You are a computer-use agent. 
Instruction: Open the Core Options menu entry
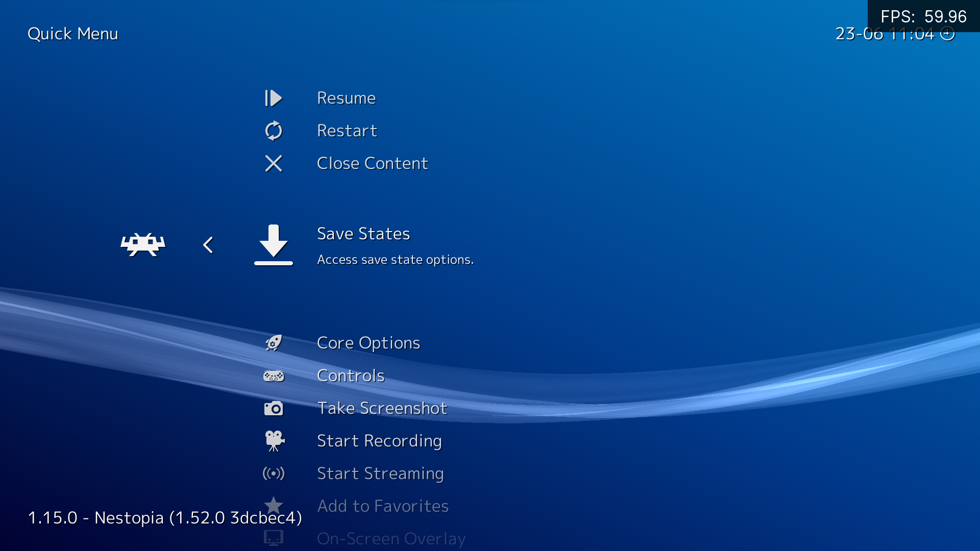pyautogui.click(x=369, y=343)
